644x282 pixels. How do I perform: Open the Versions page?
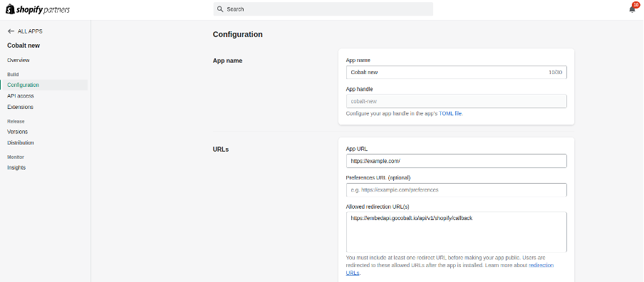[x=18, y=132]
